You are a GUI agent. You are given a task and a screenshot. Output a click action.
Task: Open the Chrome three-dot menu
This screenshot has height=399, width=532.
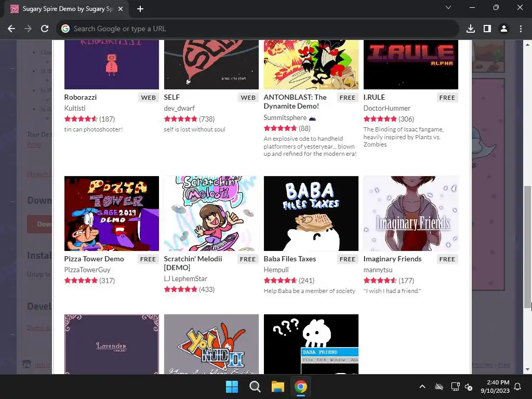[521, 29]
